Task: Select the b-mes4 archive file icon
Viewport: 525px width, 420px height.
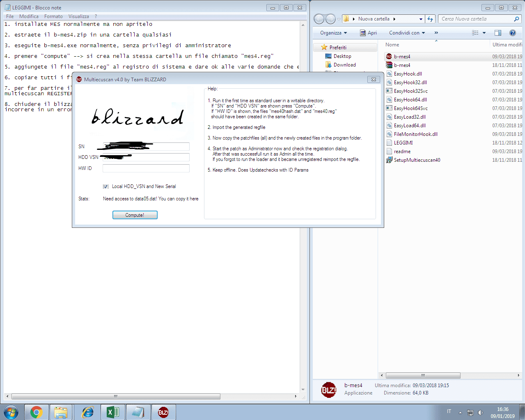Action: [x=389, y=65]
